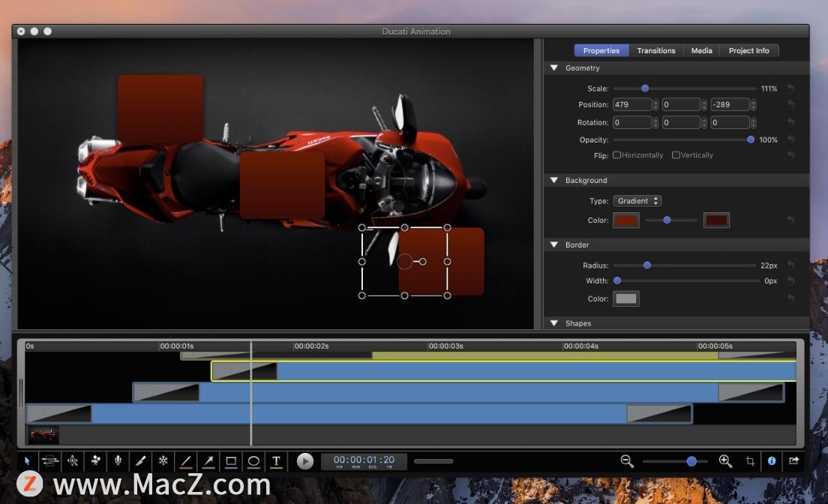Collapse the Background section
Viewport: 828px width, 504px height.
click(554, 180)
